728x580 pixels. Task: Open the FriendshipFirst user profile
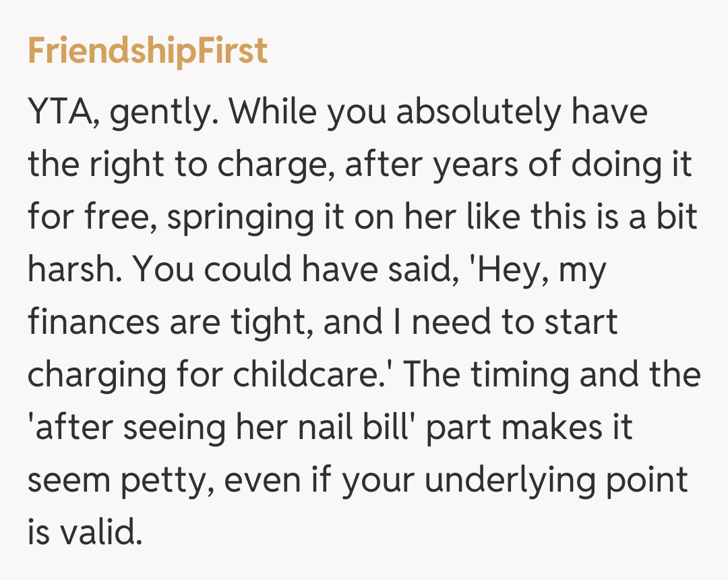click(x=148, y=51)
